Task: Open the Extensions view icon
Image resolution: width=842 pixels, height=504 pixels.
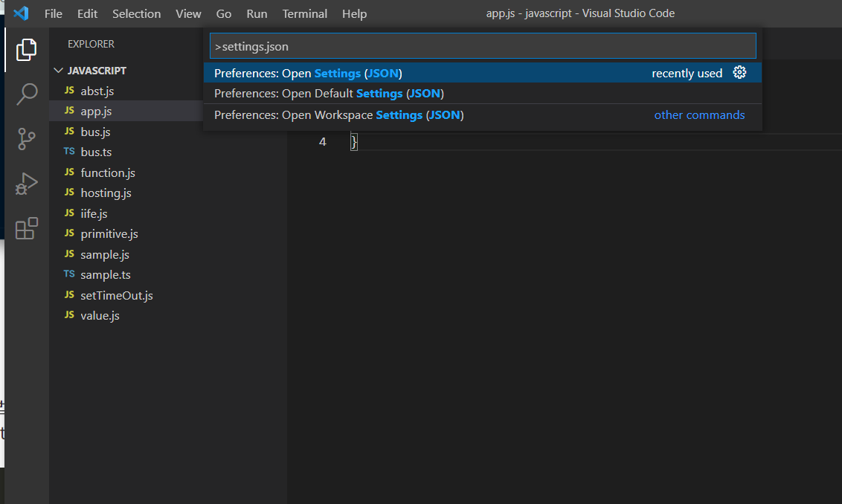Action: (26, 229)
